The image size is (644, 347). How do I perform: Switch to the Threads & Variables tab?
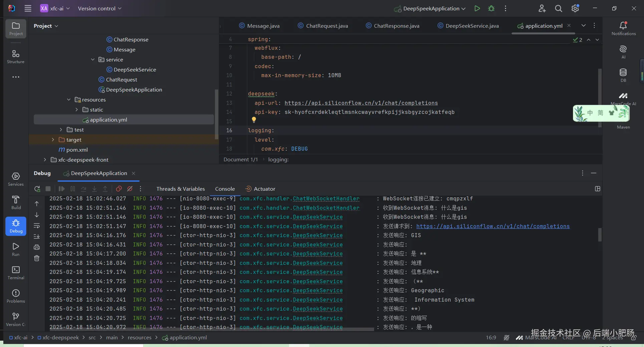(x=181, y=189)
